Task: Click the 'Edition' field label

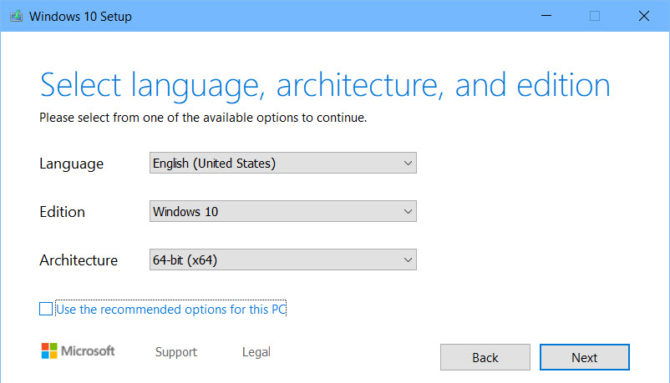Action: (x=62, y=212)
